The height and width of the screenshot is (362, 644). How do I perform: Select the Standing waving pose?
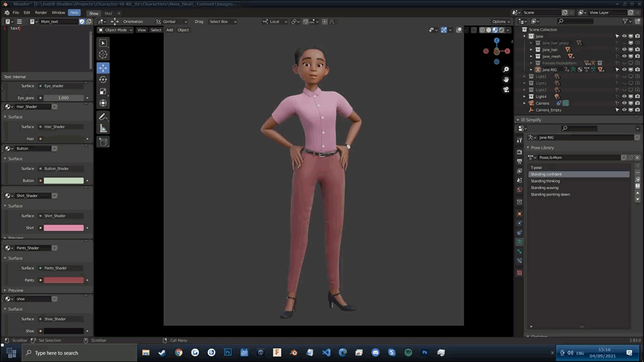coord(544,188)
